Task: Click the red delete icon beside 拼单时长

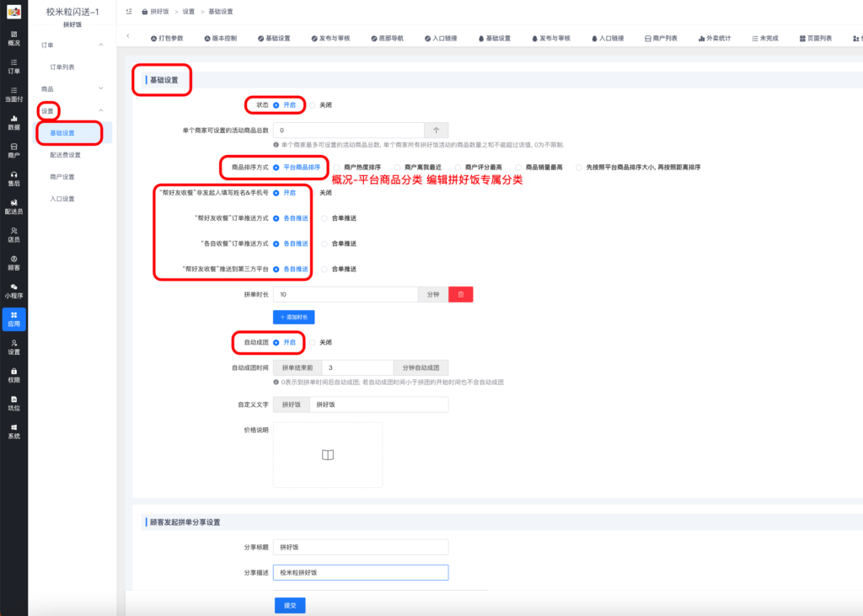Action: [x=461, y=294]
